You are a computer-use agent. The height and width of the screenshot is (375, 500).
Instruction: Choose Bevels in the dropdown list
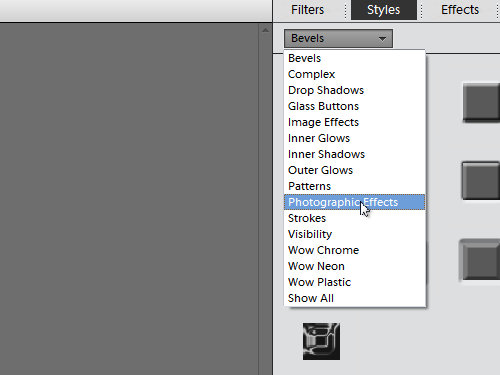click(x=354, y=58)
